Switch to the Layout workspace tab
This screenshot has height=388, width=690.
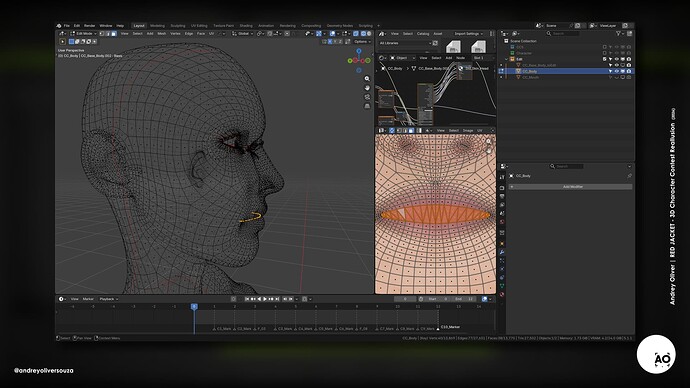139,26
